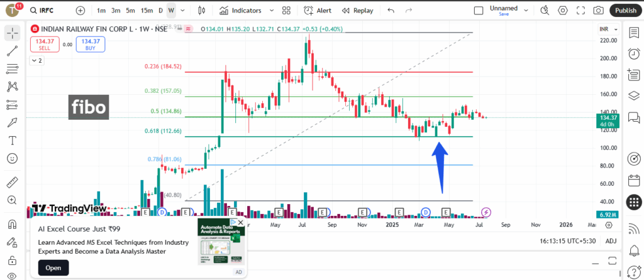Open the price scale gear settings

click(609, 225)
